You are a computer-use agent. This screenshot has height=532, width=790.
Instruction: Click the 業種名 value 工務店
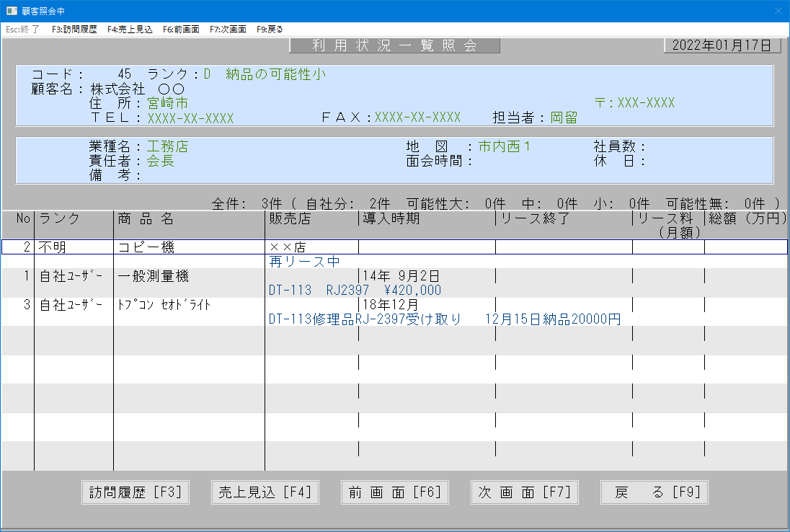click(168, 146)
